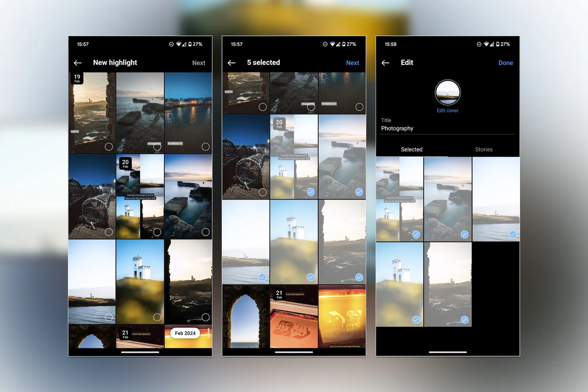Switch to the Stories tab
This screenshot has width=588, height=392.
click(484, 149)
